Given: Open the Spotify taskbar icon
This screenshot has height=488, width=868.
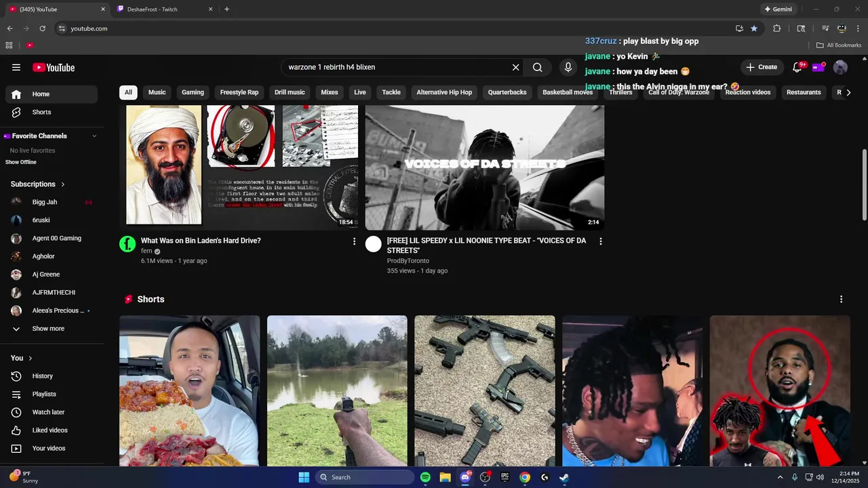Looking at the screenshot, I should (425, 477).
